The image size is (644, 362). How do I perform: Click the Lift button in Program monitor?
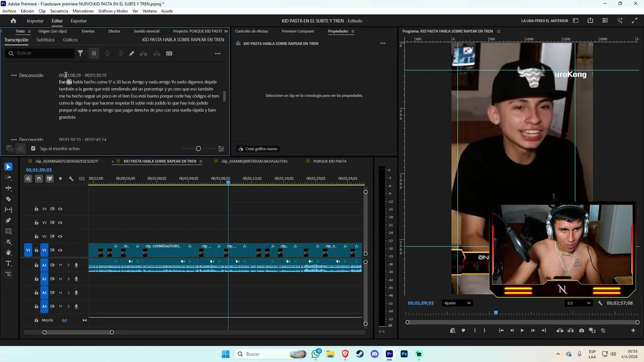pyautogui.click(x=559, y=330)
